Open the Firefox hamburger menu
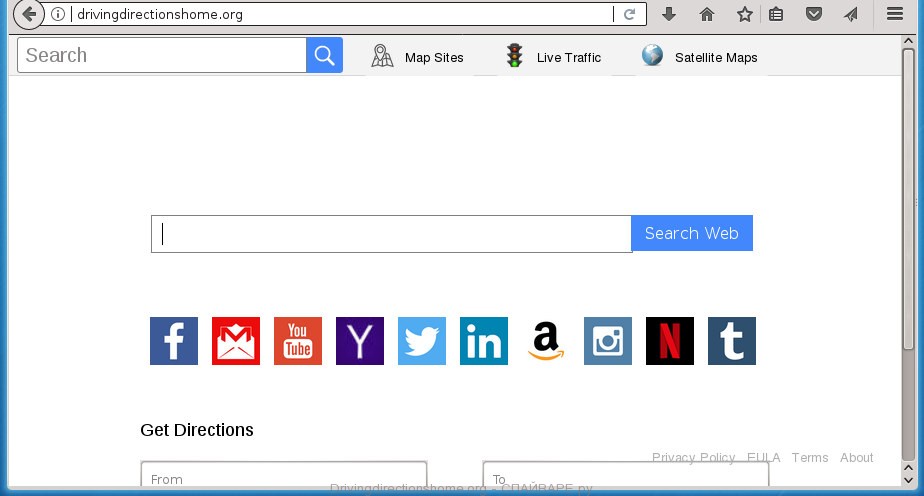Image resolution: width=924 pixels, height=496 pixels. [895, 14]
